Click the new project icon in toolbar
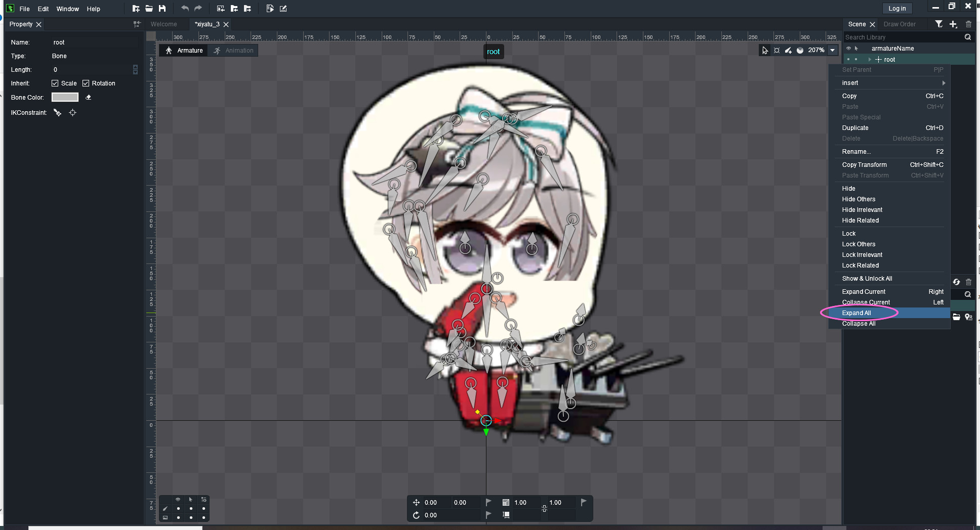The image size is (980, 530). (x=136, y=9)
